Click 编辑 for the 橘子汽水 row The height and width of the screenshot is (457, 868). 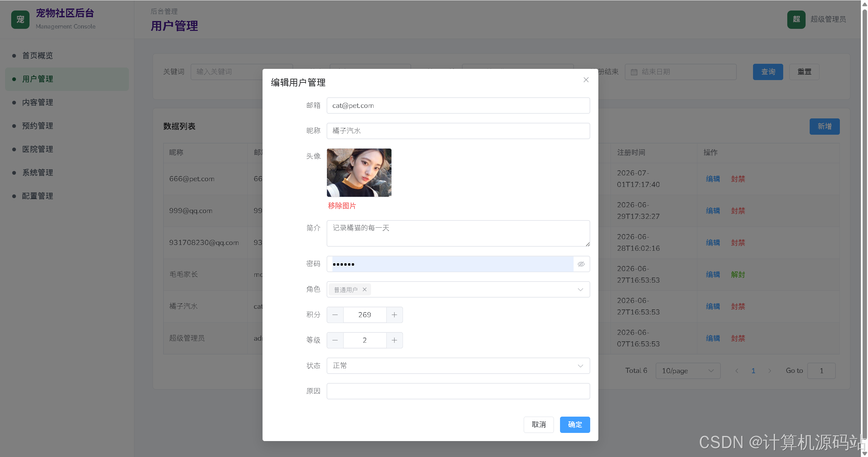[x=713, y=307]
